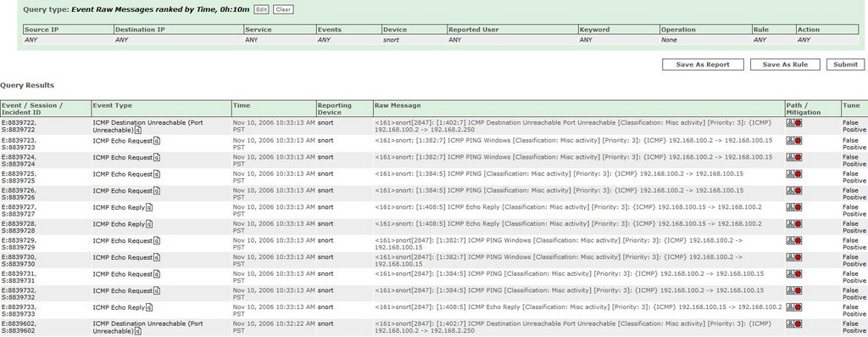Click ICMP Echo Reply text in row E:8839733

119,307
